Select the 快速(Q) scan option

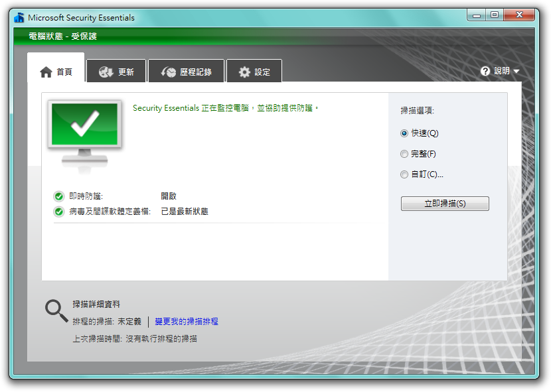pos(404,133)
